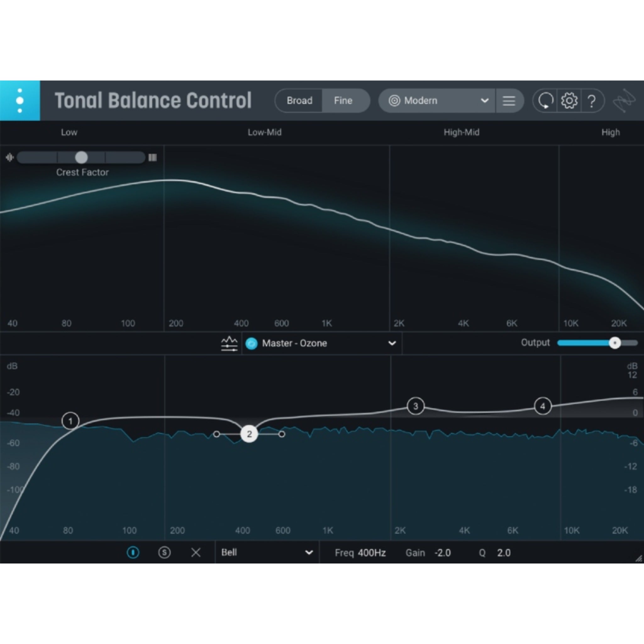The image size is (644, 644).
Task: Enable Solo for the selected EQ band
Action: pos(164,553)
